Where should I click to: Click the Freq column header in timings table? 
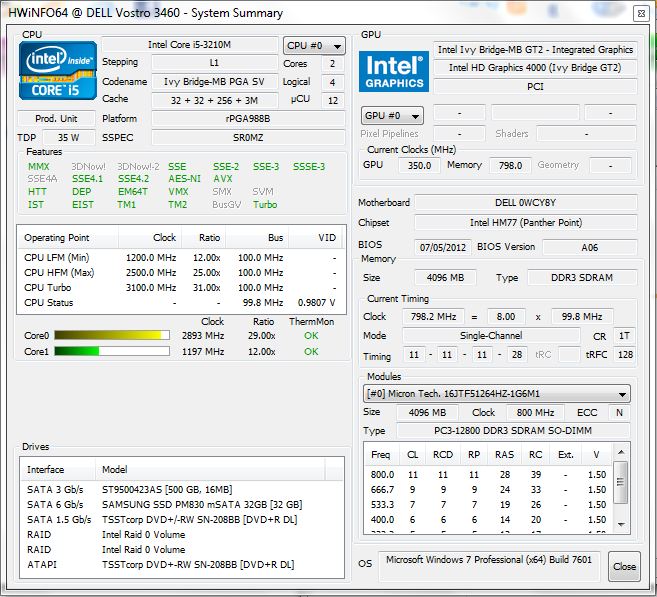tap(380, 455)
